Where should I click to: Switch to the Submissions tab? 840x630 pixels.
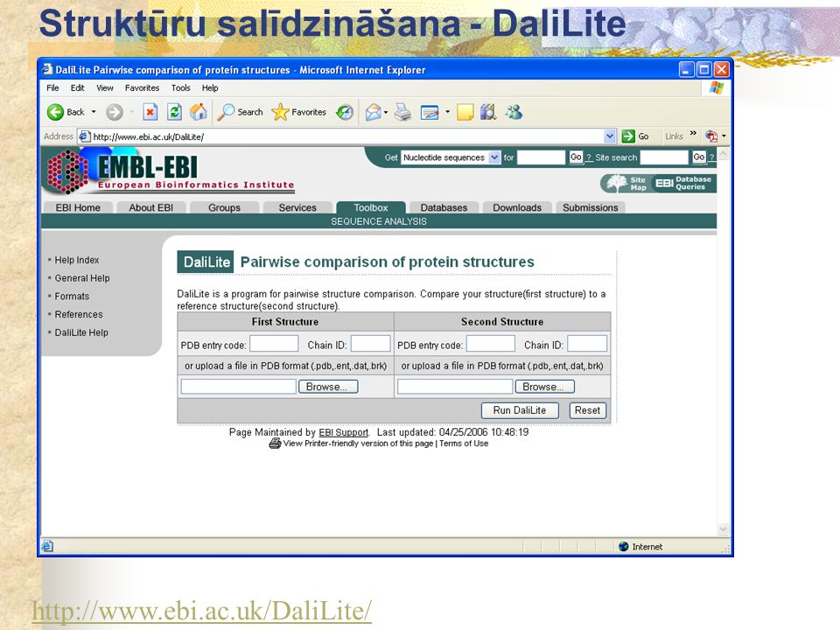[x=591, y=207]
